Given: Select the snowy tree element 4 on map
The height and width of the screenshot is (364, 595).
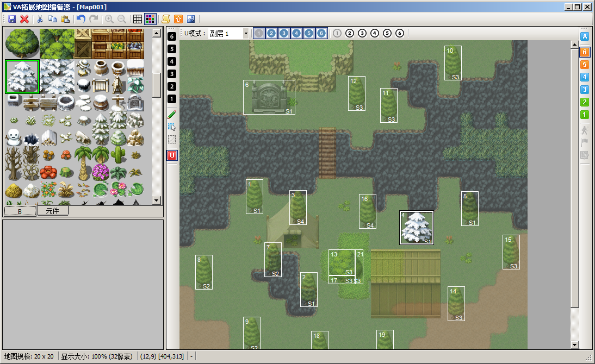Looking at the screenshot, I should [x=417, y=228].
